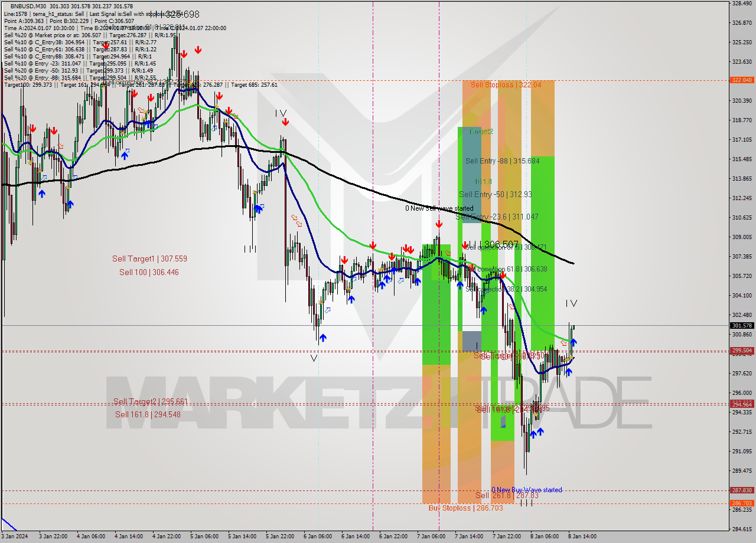Click the '7 Jan 06:00' time axis label
Image resolution: width=756 pixels, height=543 pixels.
click(431, 537)
